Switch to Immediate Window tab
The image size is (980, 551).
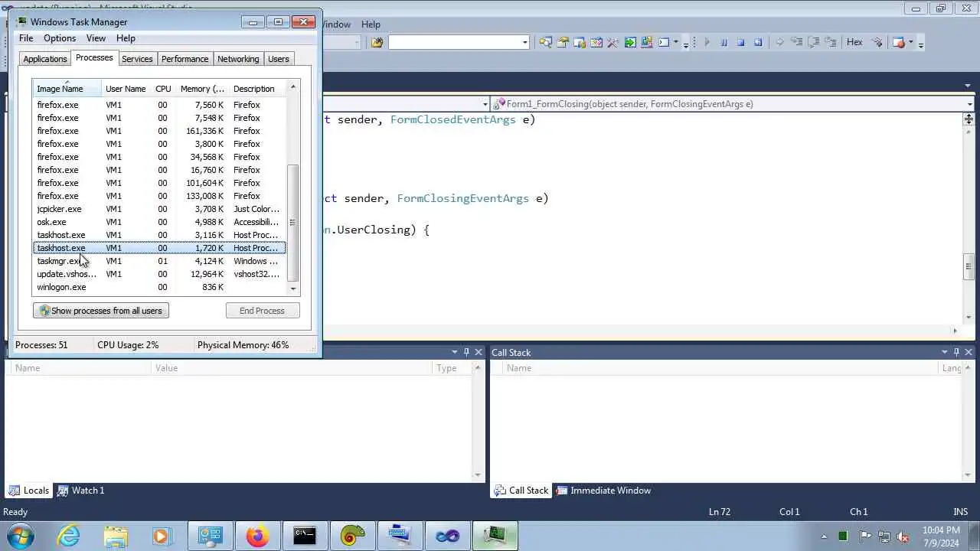(x=603, y=491)
